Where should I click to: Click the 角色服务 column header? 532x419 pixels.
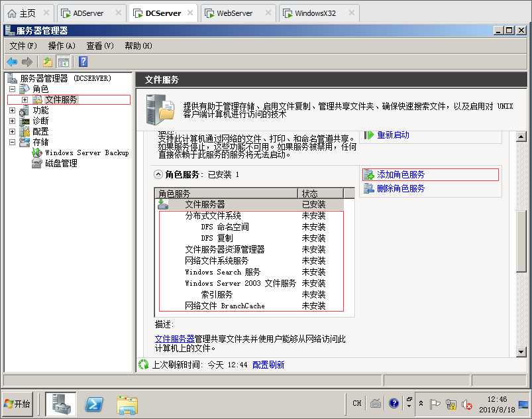click(x=226, y=194)
